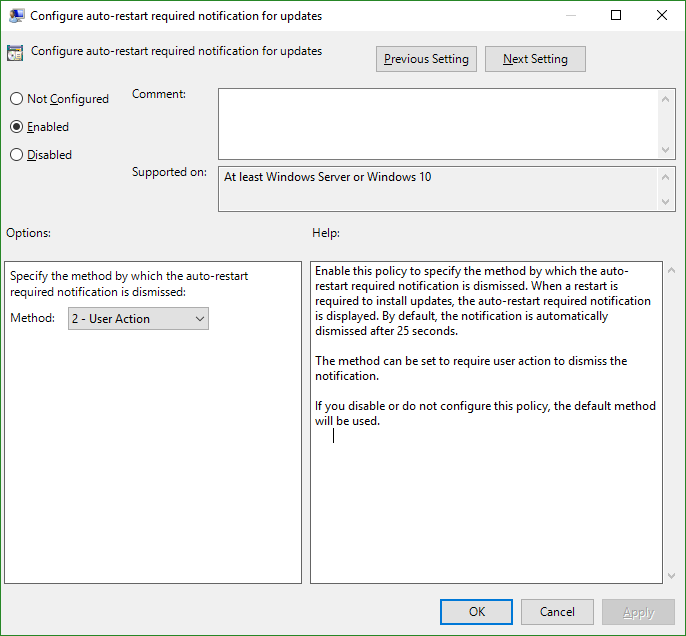Viewport: 686px width, 636px height.
Task: Click the Help pane scroll-down arrow
Action: pos(671,576)
